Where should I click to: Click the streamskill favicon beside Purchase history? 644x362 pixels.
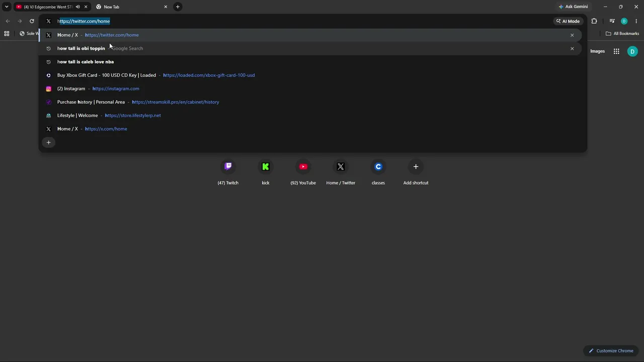pos(48,102)
